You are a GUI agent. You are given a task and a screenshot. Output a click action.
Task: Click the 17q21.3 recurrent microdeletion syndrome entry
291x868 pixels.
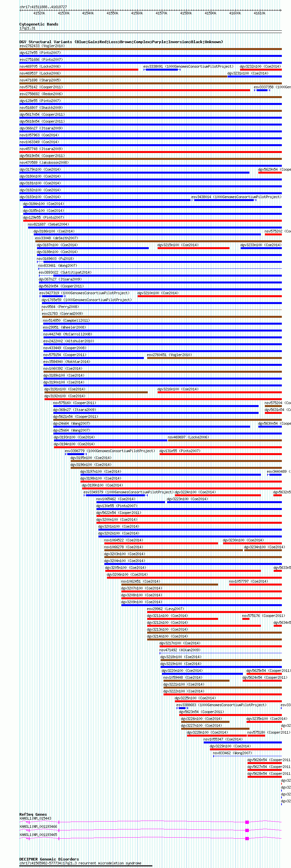click(80, 863)
